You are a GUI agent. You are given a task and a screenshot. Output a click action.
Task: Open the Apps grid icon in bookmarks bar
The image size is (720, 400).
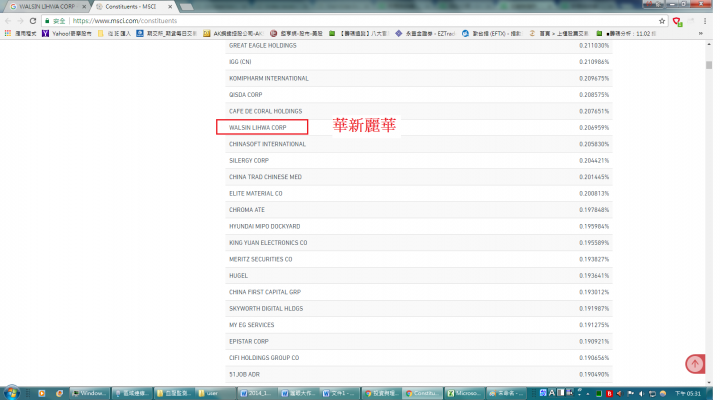(8, 34)
